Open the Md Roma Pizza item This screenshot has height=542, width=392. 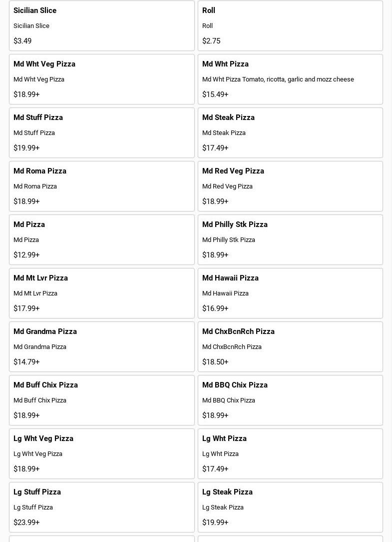pyautogui.click(x=101, y=186)
